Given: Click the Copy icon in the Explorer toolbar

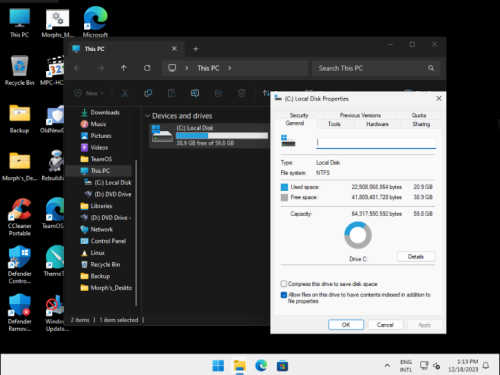Looking at the screenshot, I should click(x=148, y=93).
